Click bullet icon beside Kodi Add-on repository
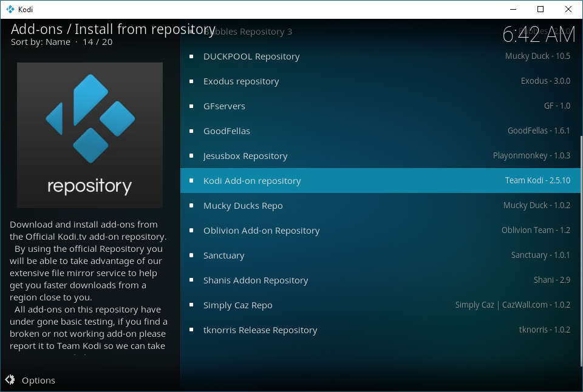Image resolution: width=583 pixels, height=392 pixels. pos(191,181)
